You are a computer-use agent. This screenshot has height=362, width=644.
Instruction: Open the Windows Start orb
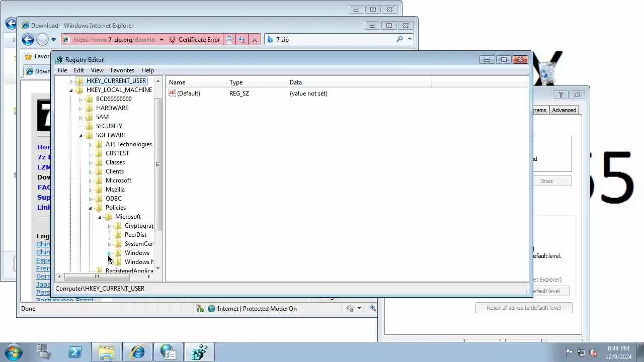click(14, 352)
